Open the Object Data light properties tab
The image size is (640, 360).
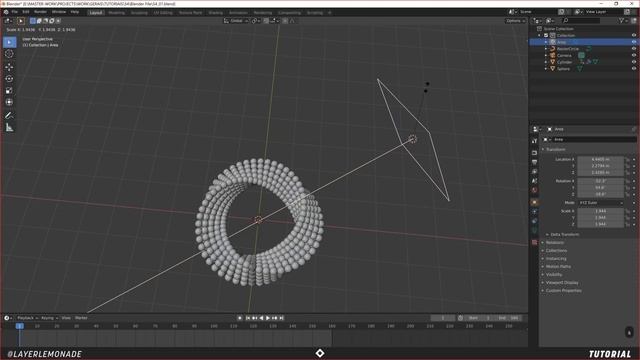(534, 231)
